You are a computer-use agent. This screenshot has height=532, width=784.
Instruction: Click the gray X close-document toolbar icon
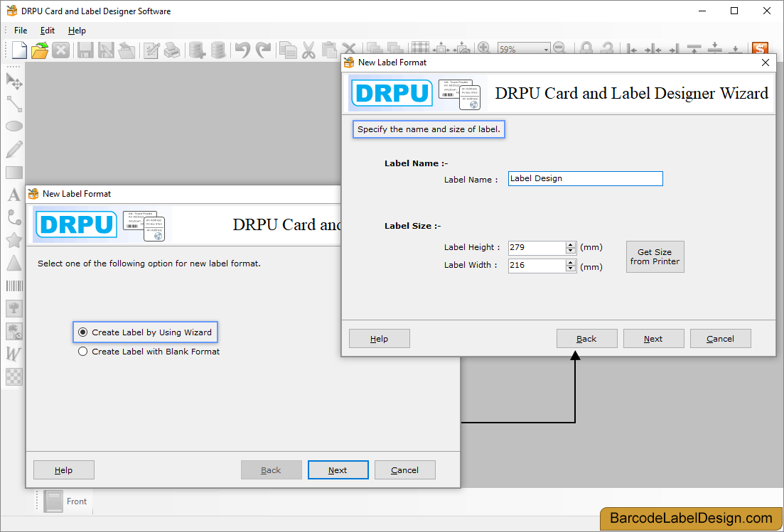[x=60, y=50]
